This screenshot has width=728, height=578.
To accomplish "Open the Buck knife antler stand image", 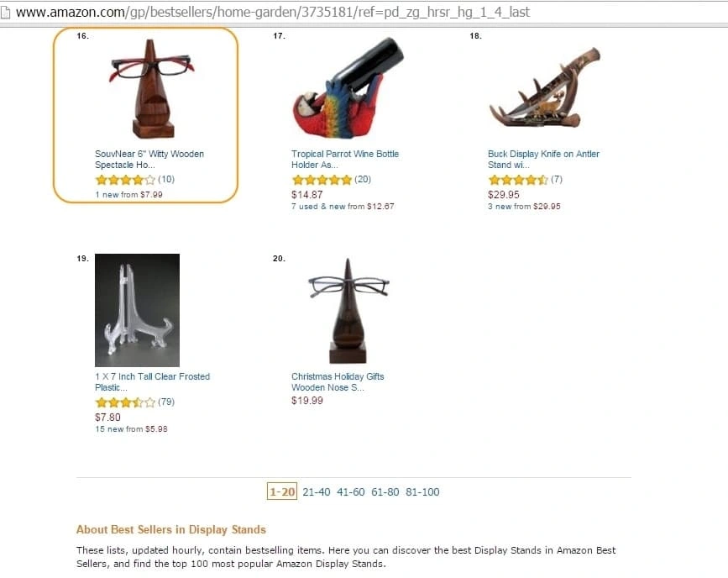I will click(545, 87).
